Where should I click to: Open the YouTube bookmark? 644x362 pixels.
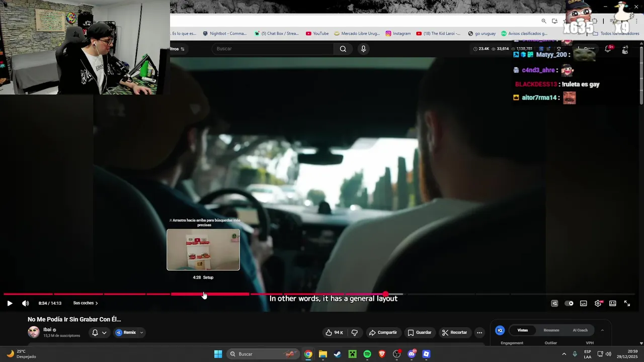coord(317,34)
